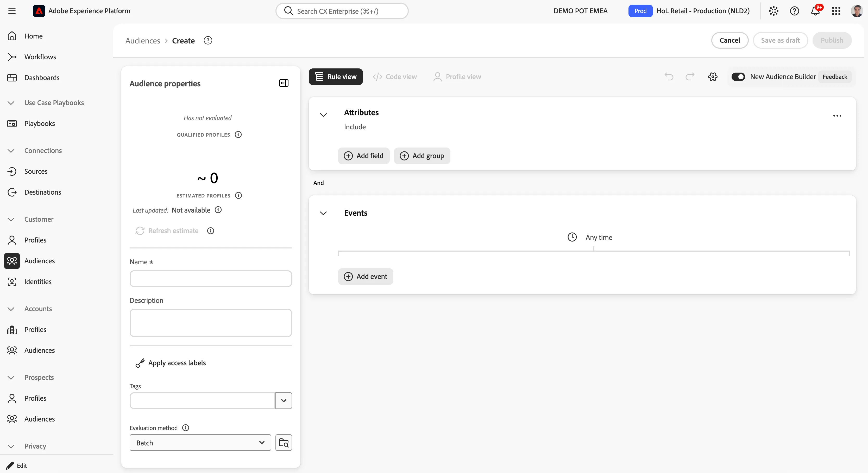The width and height of the screenshot is (868, 473).
Task: Open Sources in sidebar
Action: (36, 171)
